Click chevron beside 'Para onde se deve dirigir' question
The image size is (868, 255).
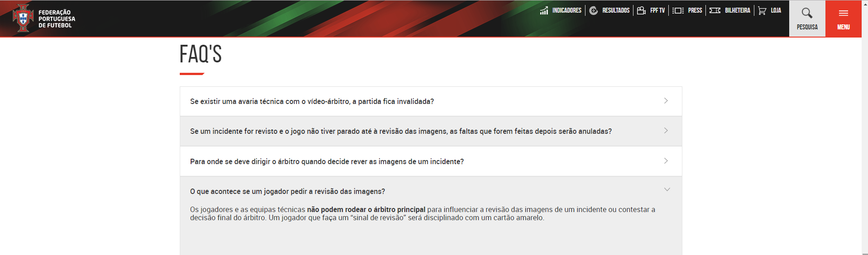click(666, 161)
